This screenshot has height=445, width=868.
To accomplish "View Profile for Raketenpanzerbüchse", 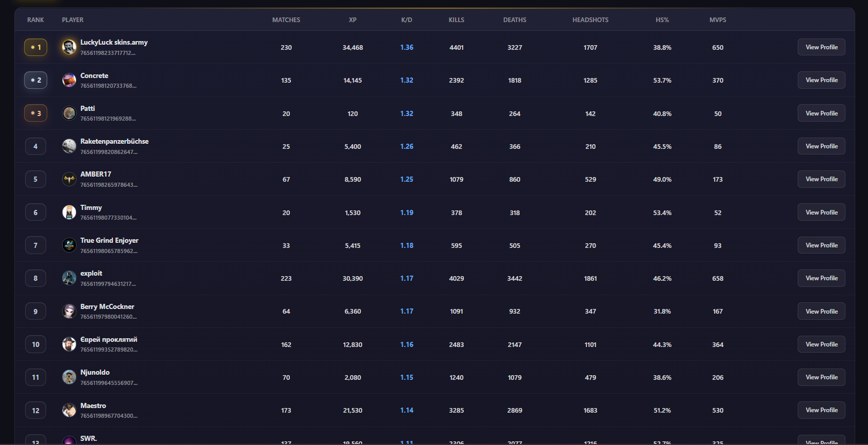I will point(821,146).
